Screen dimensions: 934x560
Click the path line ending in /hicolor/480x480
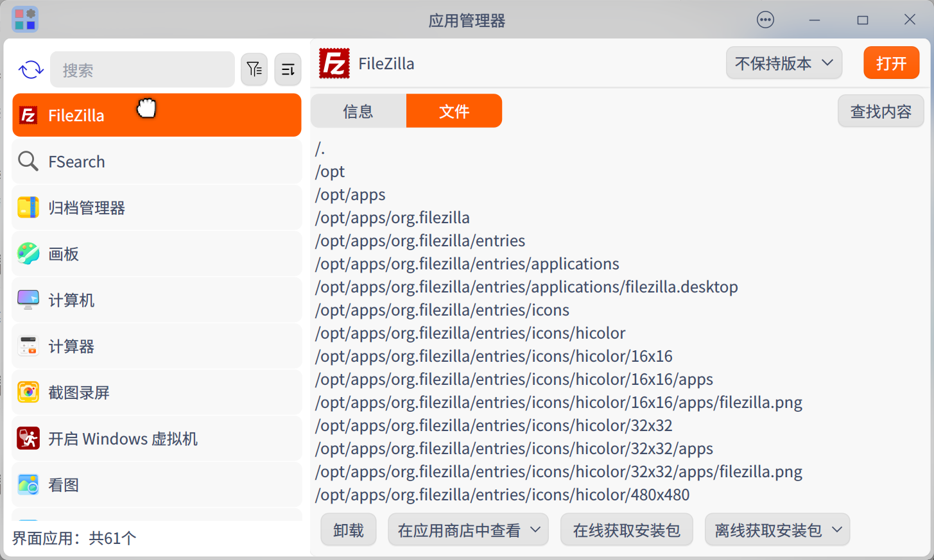tap(503, 495)
